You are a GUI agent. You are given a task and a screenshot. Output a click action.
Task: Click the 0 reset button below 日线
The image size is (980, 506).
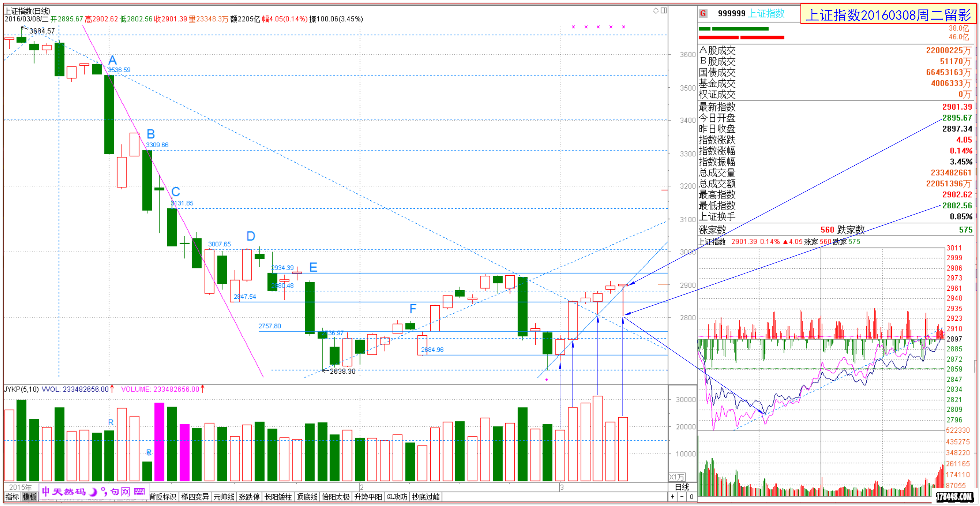coord(691,497)
